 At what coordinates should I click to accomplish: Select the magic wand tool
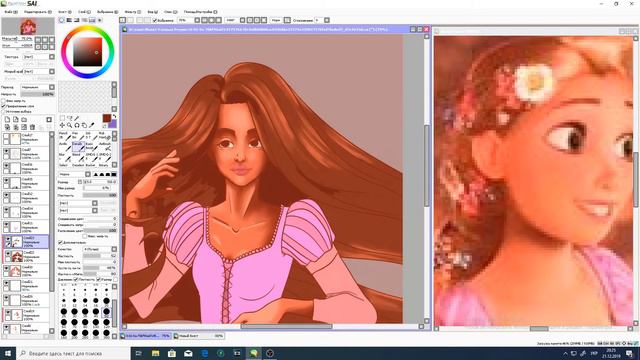coord(77,118)
